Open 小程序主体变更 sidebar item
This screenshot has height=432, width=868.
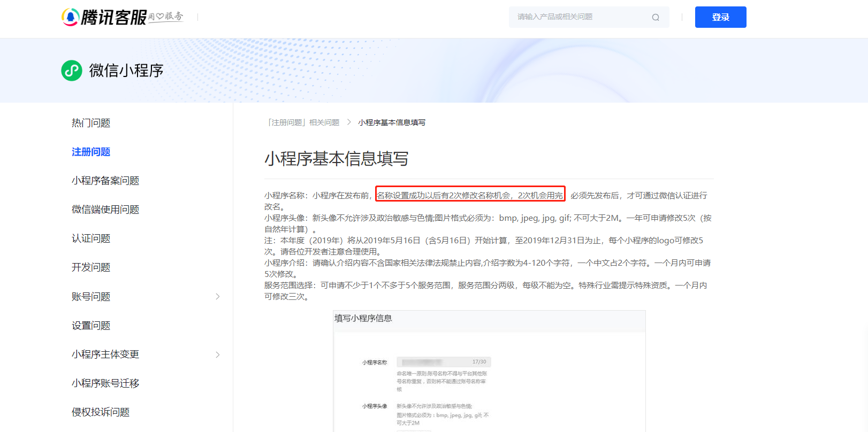point(105,354)
